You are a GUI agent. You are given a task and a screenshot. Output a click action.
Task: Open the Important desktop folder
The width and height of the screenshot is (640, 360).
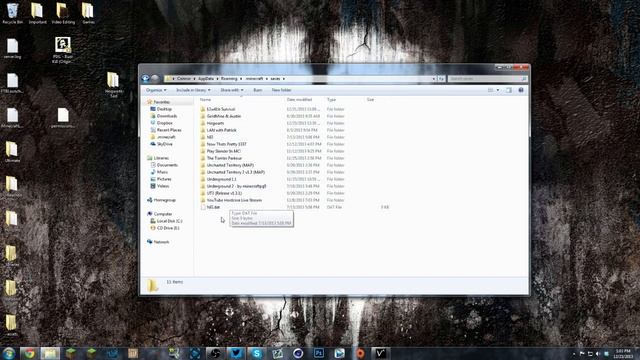click(x=38, y=13)
